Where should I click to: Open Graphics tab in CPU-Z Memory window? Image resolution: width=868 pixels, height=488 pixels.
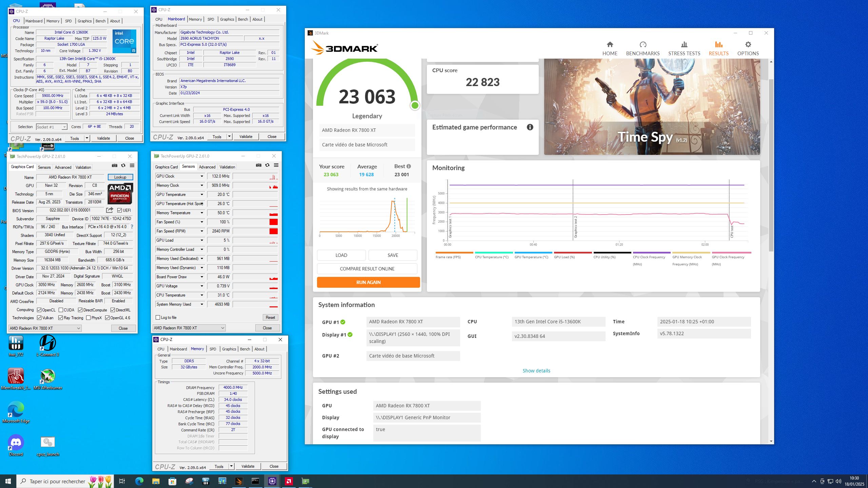[x=229, y=349]
